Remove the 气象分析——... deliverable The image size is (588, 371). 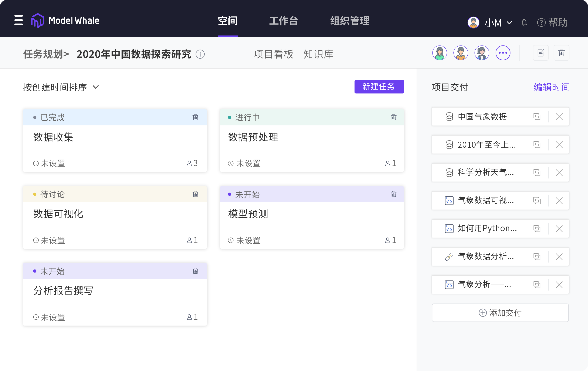(559, 285)
